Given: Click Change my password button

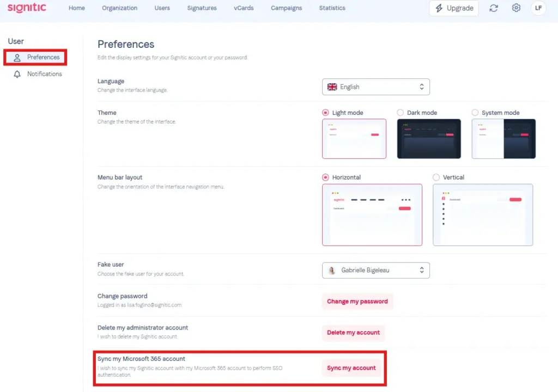Looking at the screenshot, I should pyautogui.click(x=357, y=301).
